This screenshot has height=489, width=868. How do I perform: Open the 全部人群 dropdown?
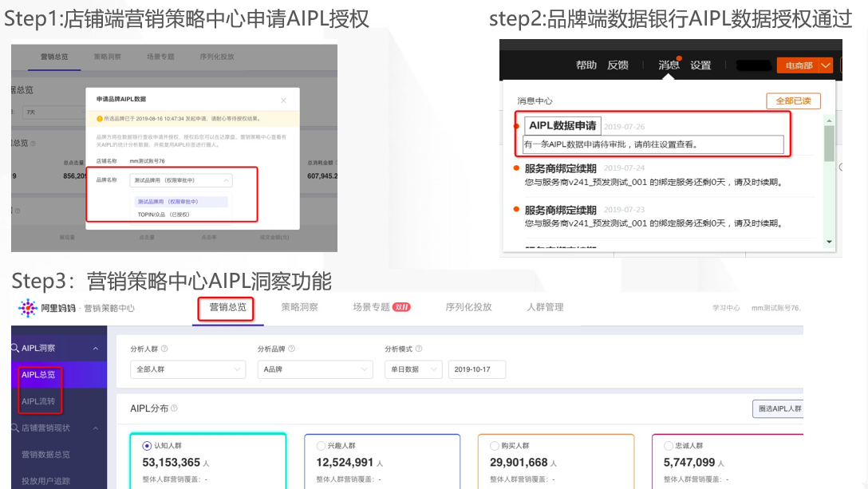coord(187,369)
